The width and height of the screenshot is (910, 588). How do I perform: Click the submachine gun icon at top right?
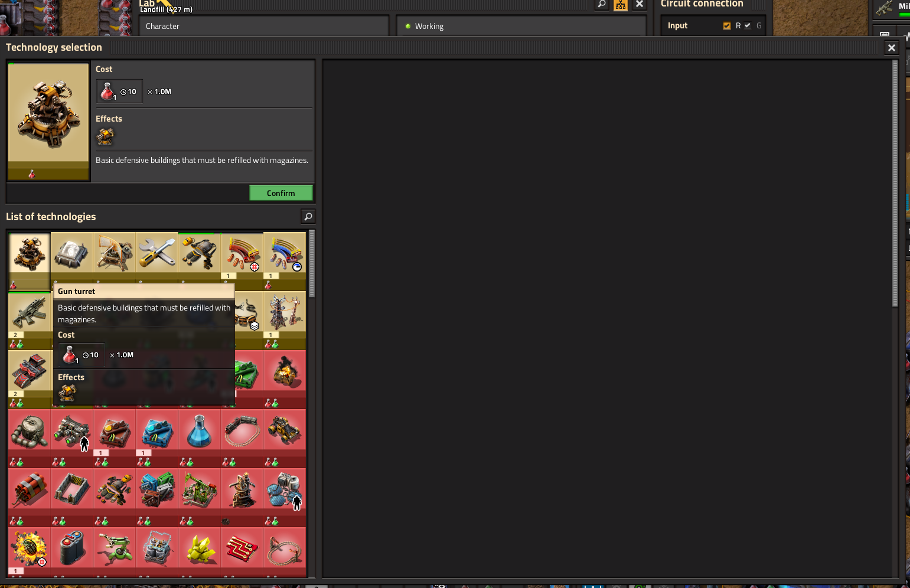[884, 8]
